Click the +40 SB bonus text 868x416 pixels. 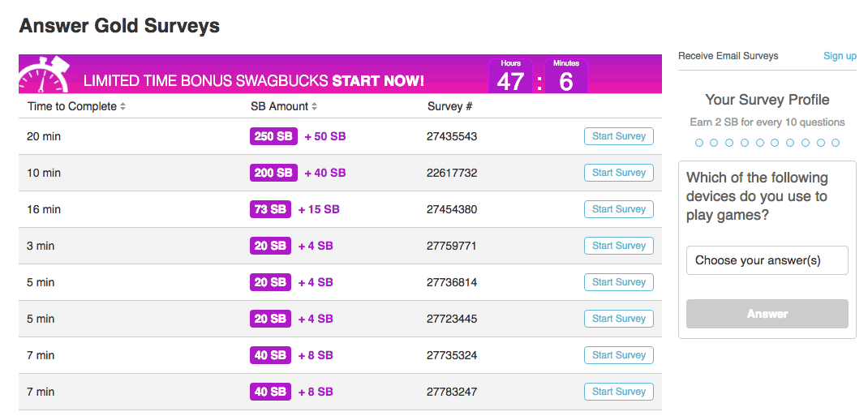coord(325,173)
